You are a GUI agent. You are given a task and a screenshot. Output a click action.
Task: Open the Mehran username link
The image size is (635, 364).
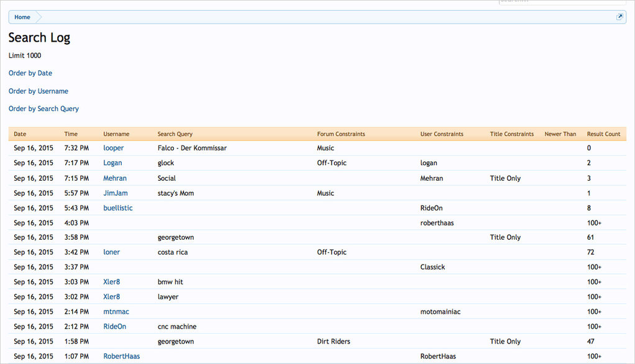115,178
